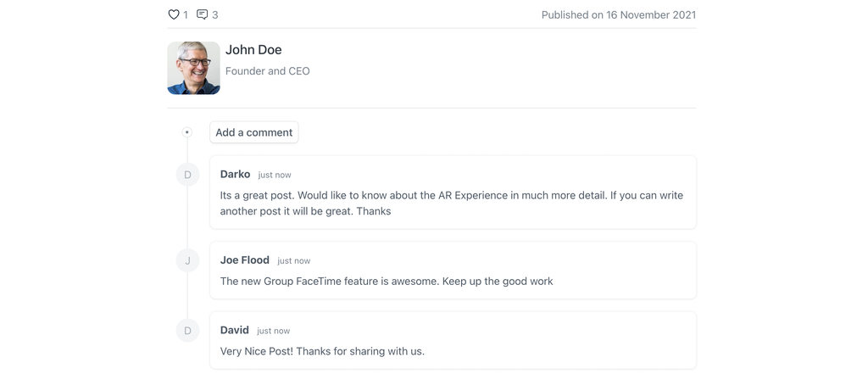The height and width of the screenshot is (374, 868).
Task: Open Joe Flood's "J" avatar circle
Action: [x=187, y=260]
